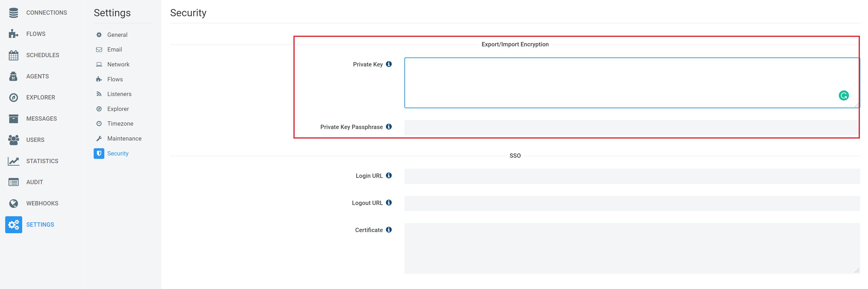Select the Network settings item
This screenshot has height=289, width=868.
118,64
